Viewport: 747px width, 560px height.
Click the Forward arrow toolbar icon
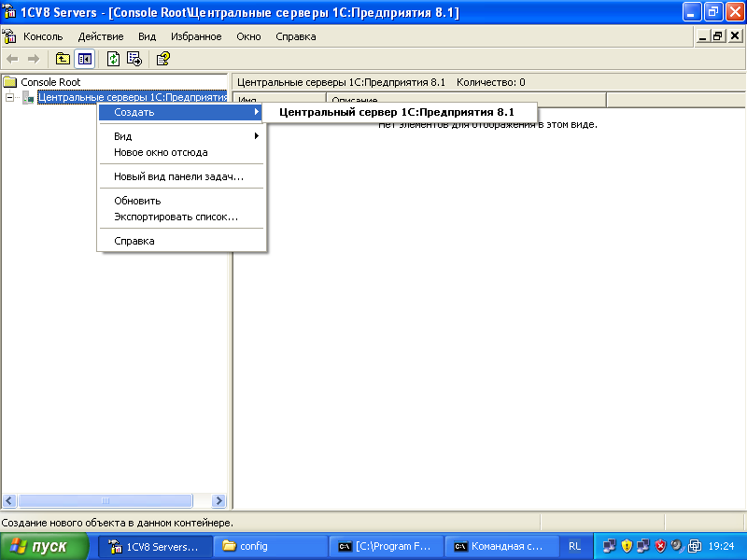tap(34, 59)
